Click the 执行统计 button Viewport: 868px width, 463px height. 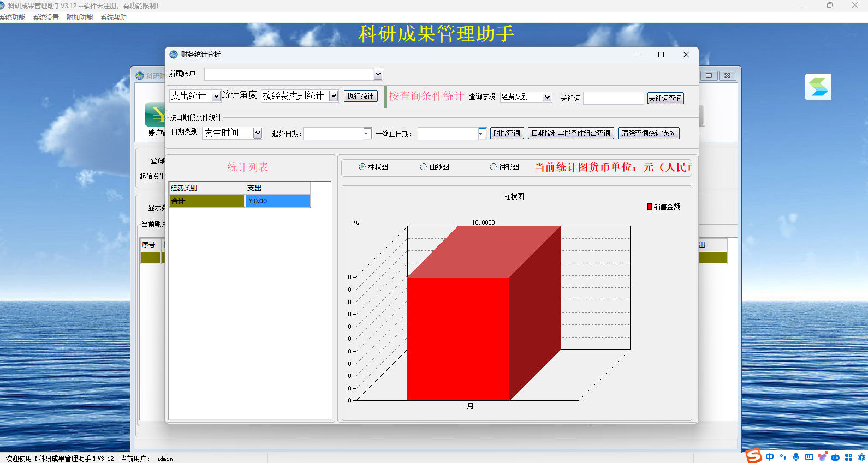click(x=360, y=96)
